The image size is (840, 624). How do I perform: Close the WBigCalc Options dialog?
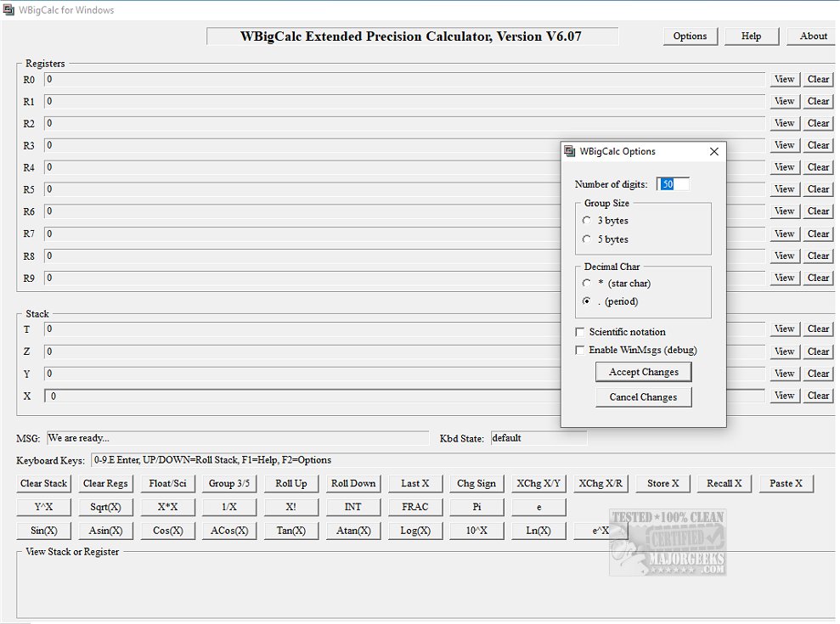click(713, 152)
